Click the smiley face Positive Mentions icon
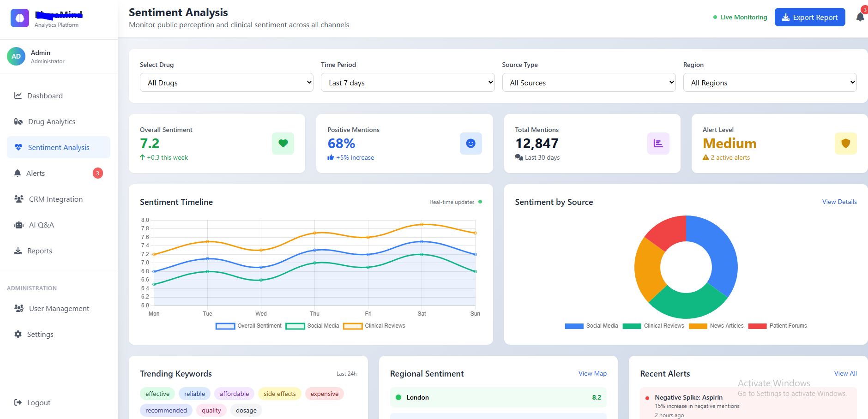This screenshot has height=419, width=868. (x=470, y=144)
